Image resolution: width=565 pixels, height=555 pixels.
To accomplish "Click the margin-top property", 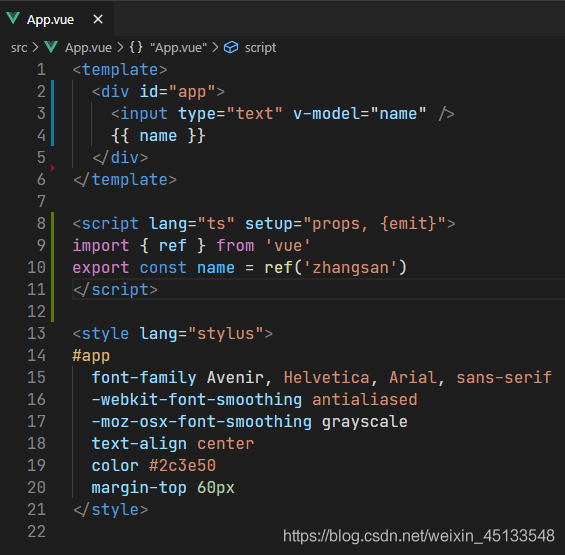I will pos(139,488).
